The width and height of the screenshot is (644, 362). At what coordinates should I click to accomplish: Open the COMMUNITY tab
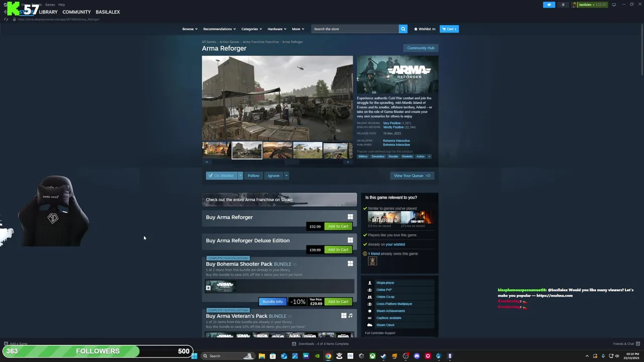(76, 12)
